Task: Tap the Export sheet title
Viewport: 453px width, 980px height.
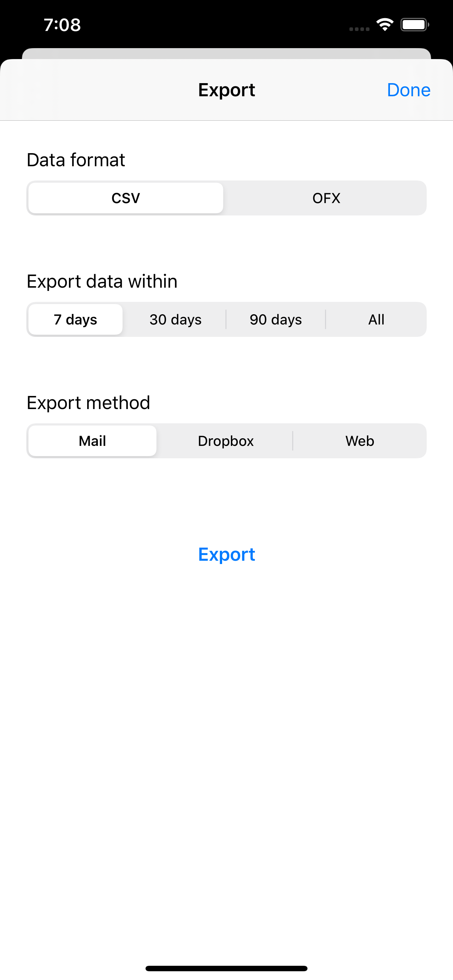Action: coord(226,90)
